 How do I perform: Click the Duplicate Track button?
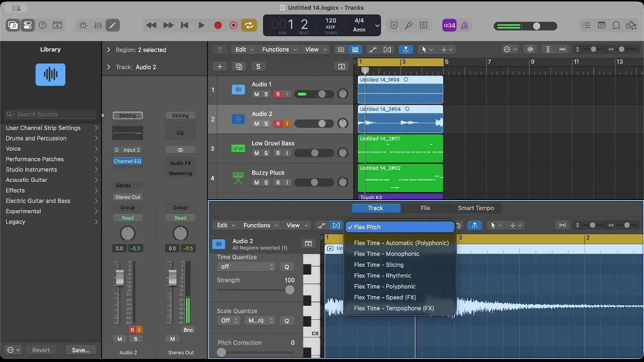tap(239, 66)
